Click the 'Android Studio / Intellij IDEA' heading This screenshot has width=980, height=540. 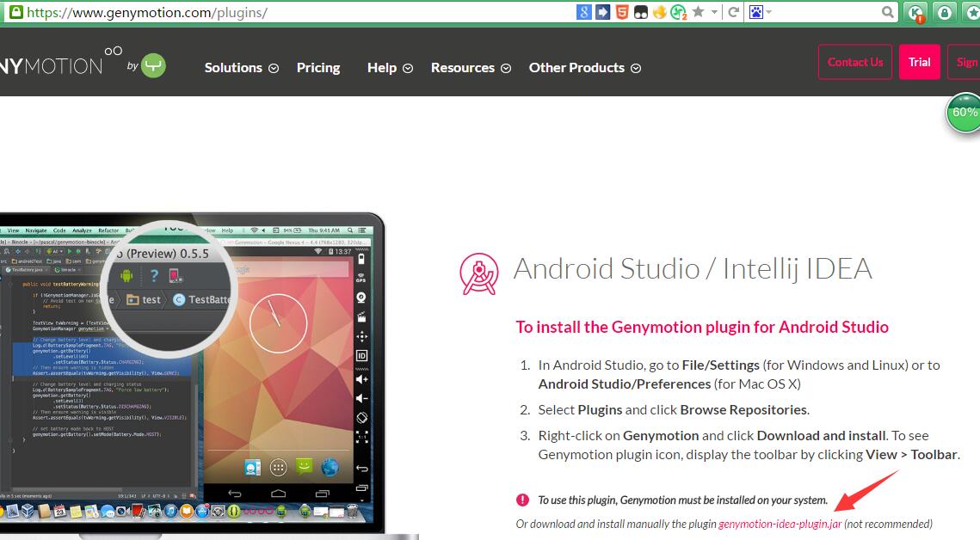coord(693,269)
